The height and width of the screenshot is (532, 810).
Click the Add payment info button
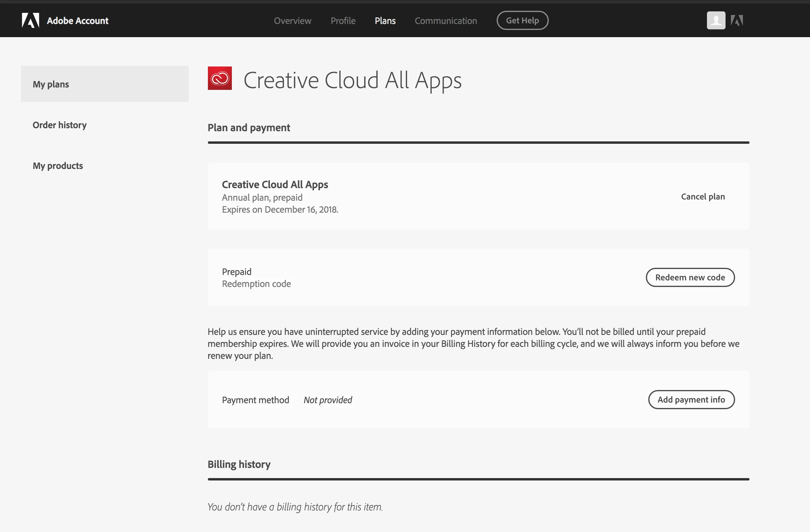tap(691, 399)
